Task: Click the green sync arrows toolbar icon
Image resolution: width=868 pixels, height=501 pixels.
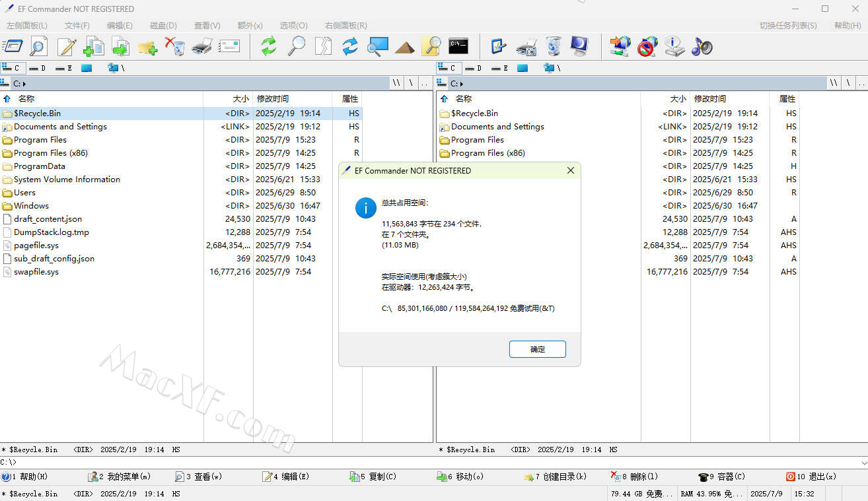Action: pos(268,46)
